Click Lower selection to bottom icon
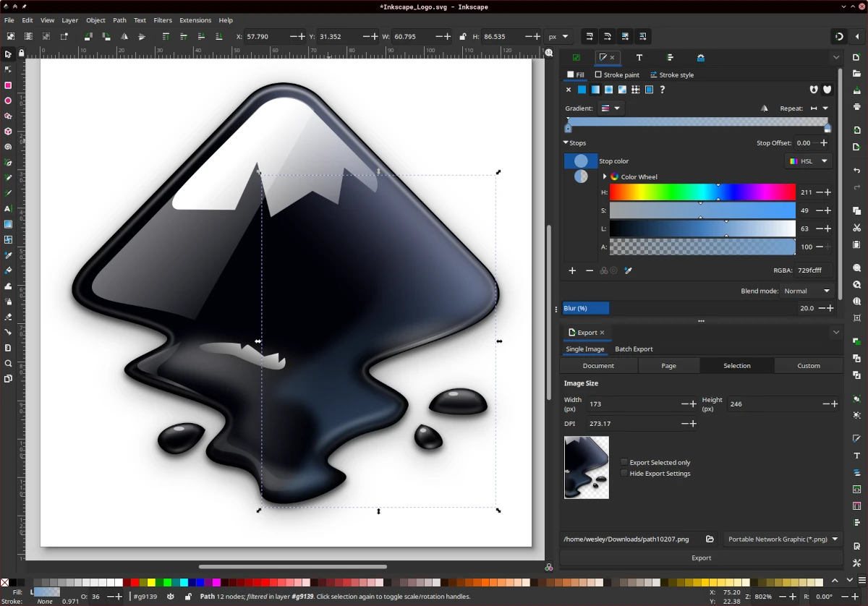 tap(218, 36)
